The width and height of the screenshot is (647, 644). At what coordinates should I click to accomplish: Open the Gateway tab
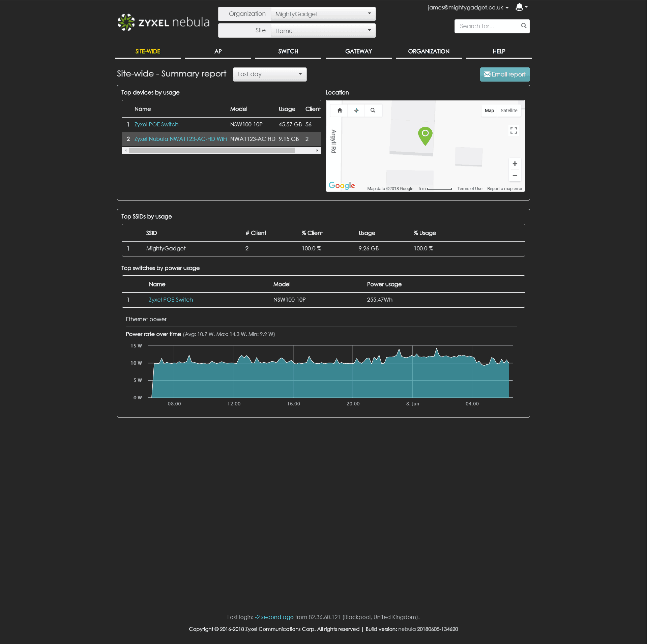point(358,52)
